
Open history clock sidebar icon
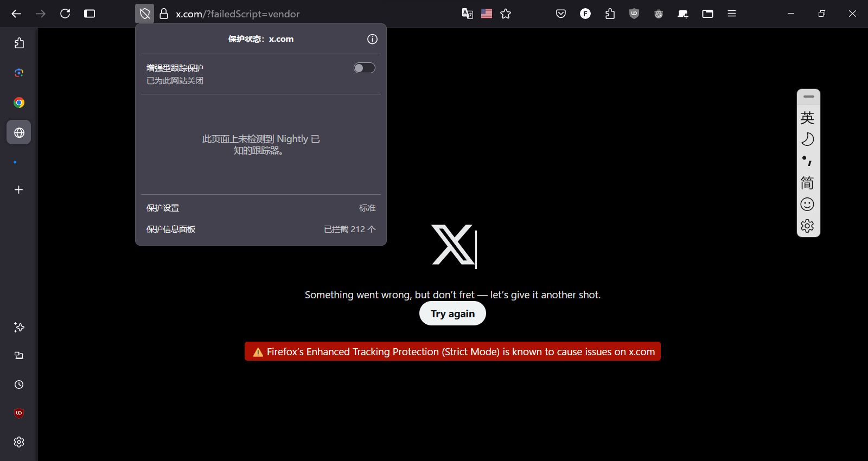pos(19,385)
